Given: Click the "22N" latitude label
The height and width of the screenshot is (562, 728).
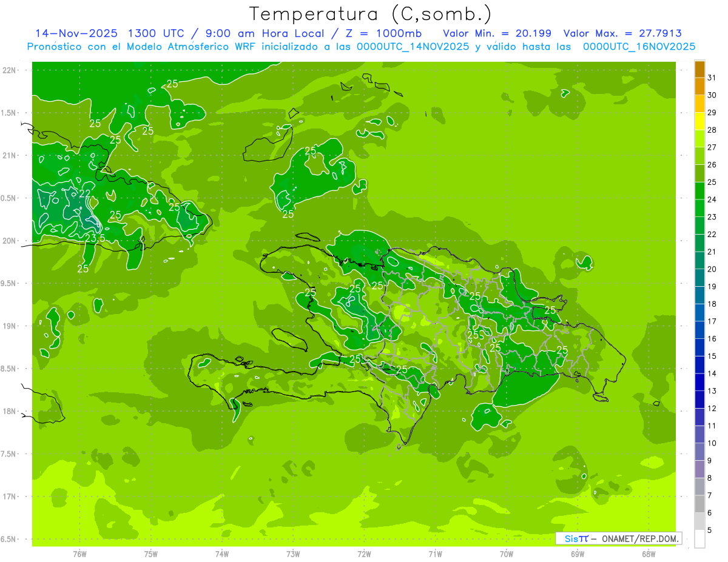Looking at the screenshot, I should (x=10, y=70).
